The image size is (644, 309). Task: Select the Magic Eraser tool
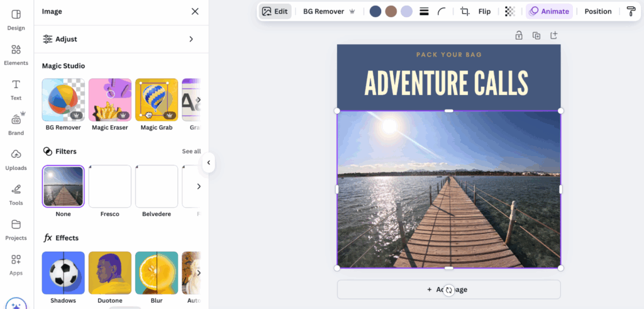(110, 100)
